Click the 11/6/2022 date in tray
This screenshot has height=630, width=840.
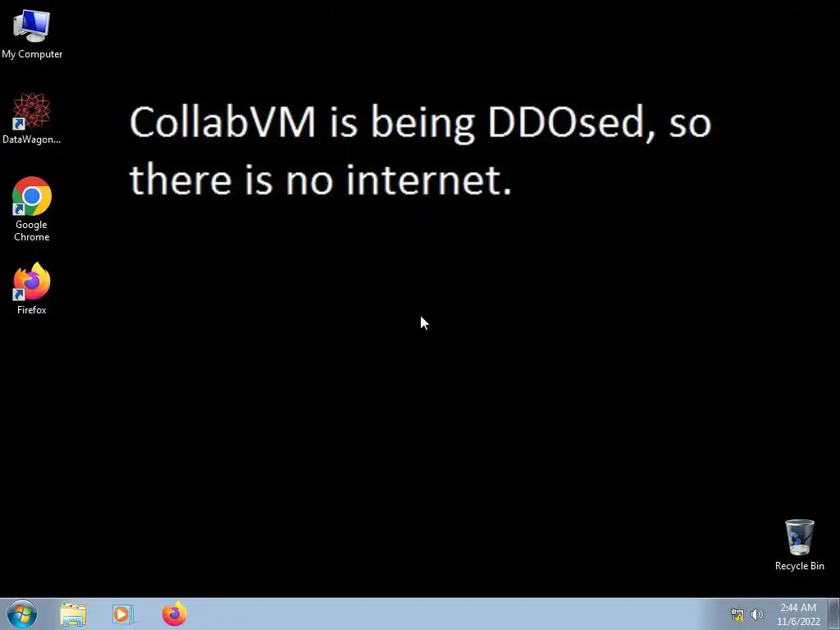point(798,622)
